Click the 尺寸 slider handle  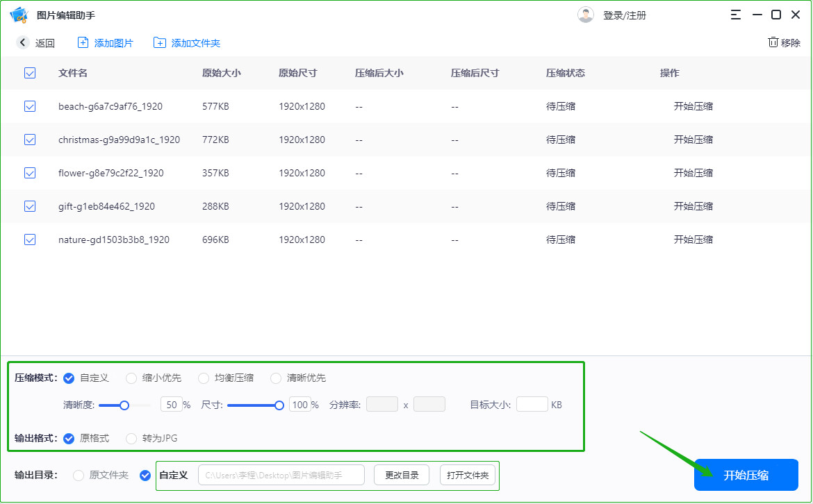coord(279,405)
